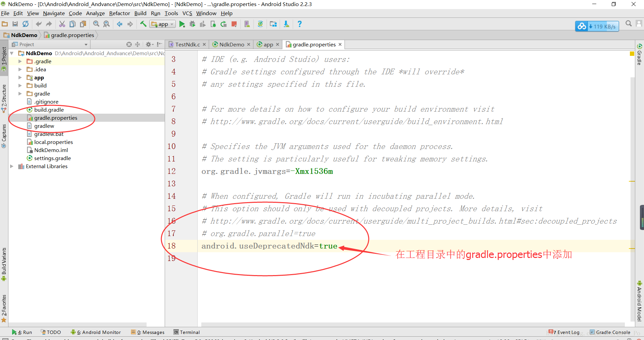
Task: Expand the build folder
Action: [x=20, y=85]
